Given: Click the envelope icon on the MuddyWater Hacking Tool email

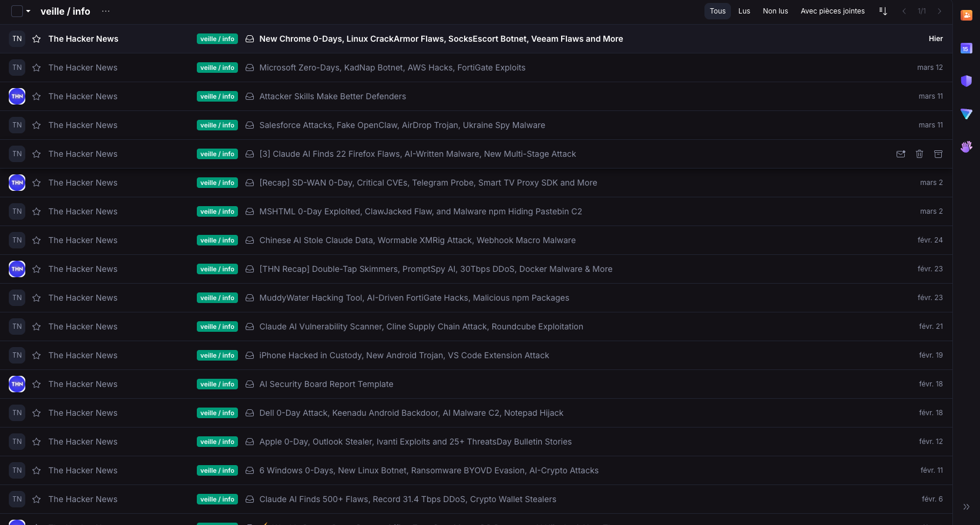Looking at the screenshot, I should pyautogui.click(x=250, y=298).
